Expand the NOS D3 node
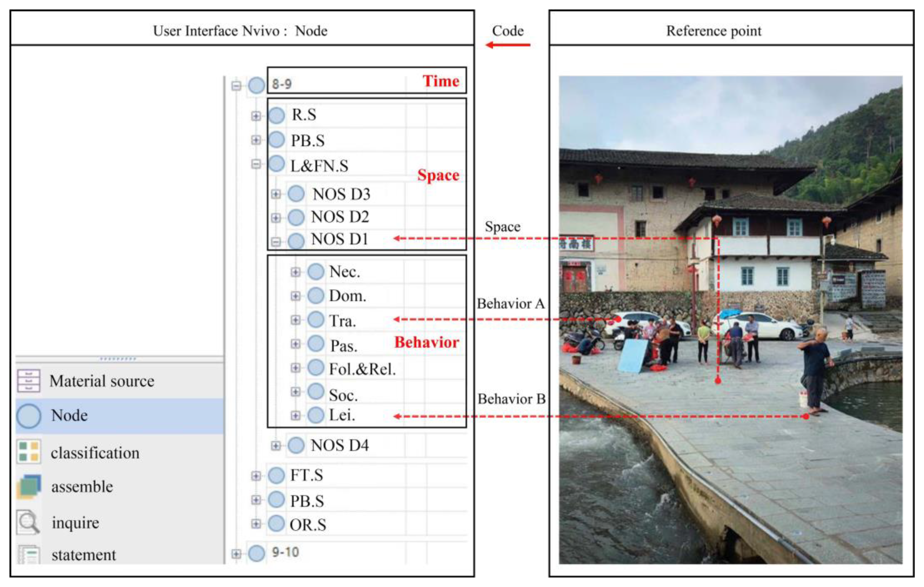Viewport: 924px width, 587px height. pyautogui.click(x=276, y=194)
